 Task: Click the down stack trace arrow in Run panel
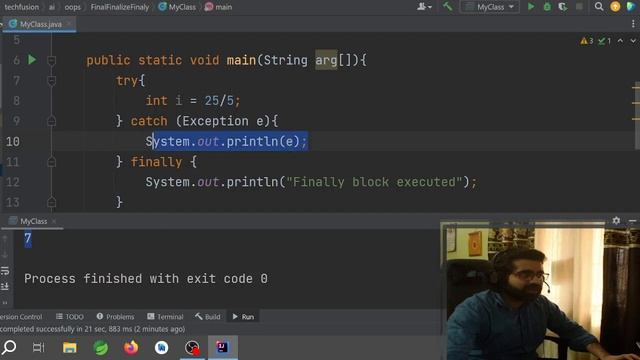[x=5, y=255]
